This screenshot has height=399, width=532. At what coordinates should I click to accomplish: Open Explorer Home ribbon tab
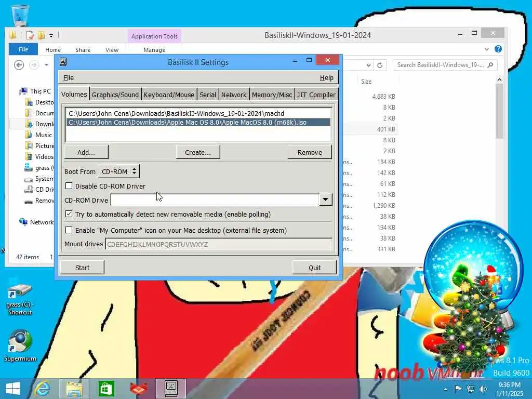53,49
